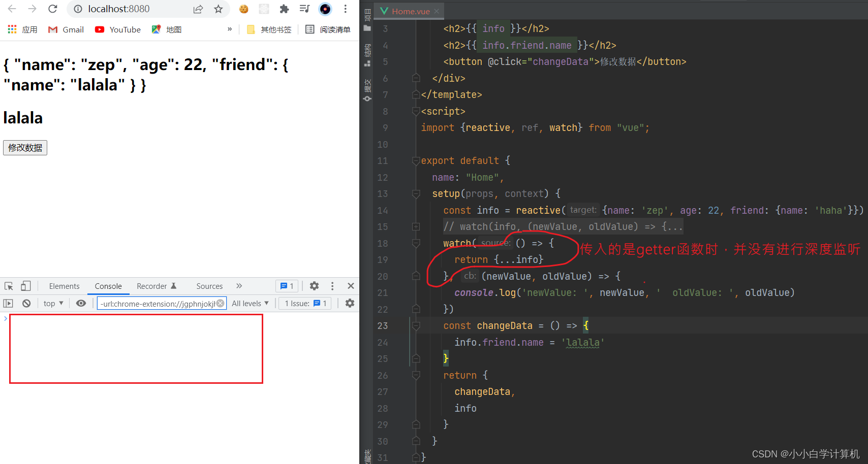Switch to the Console tab
This screenshot has width=868, height=464.
click(x=108, y=286)
